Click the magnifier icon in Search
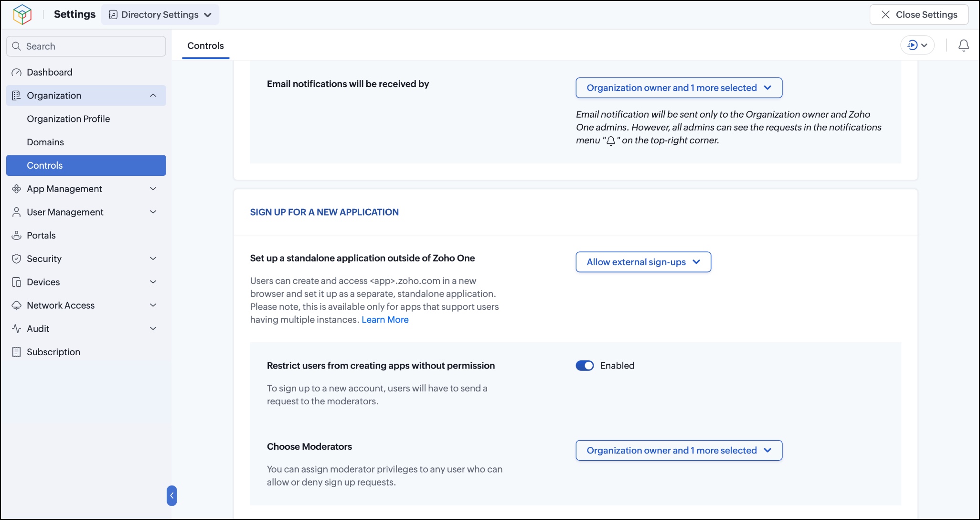The image size is (980, 520). (16, 46)
